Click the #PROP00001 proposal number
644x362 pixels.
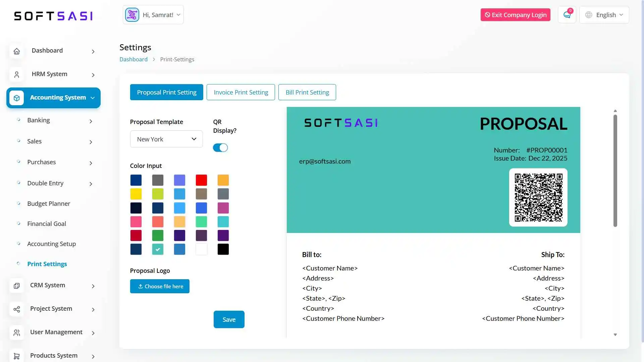pos(547,150)
